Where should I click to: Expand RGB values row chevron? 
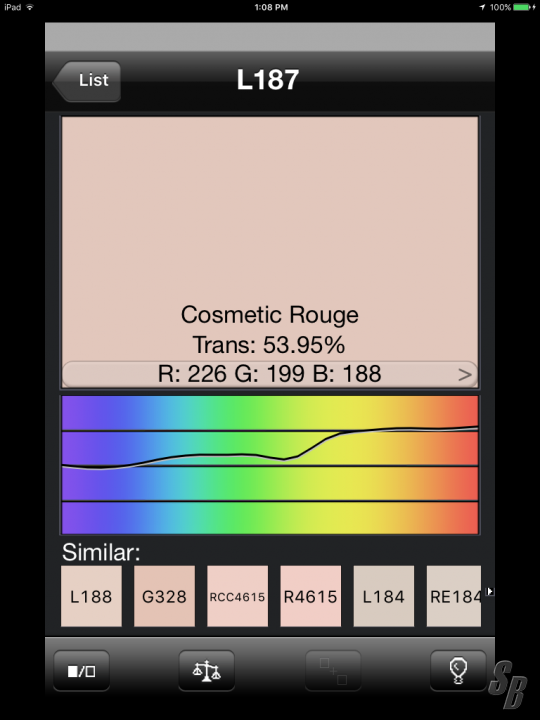point(465,375)
